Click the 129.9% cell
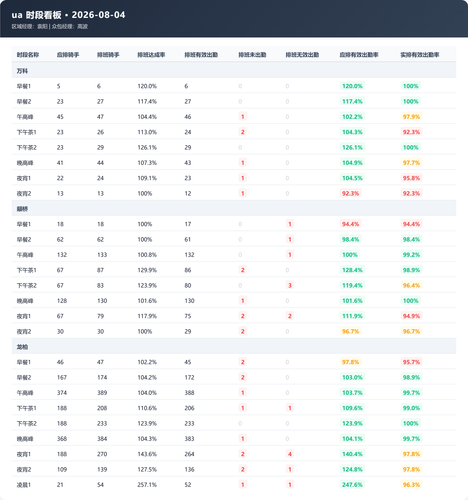The height and width of the screenshot is (500, 468). (x=147, y=270)
